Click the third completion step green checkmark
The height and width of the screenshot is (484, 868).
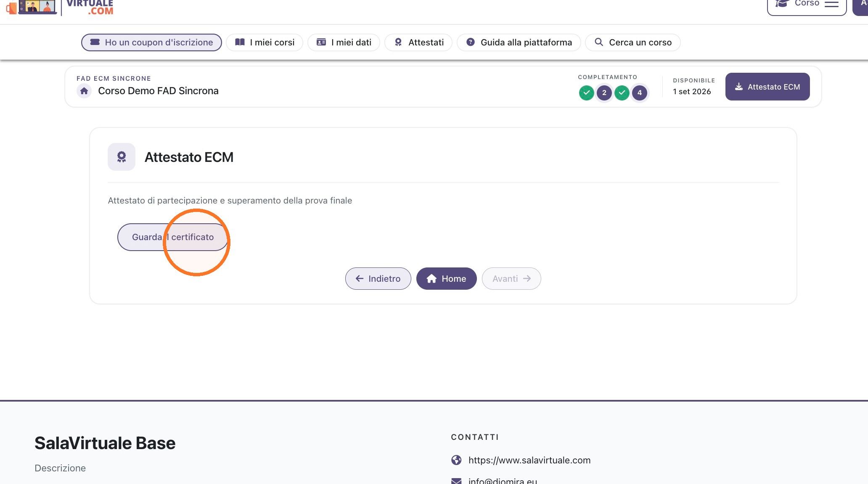[622, 93]
